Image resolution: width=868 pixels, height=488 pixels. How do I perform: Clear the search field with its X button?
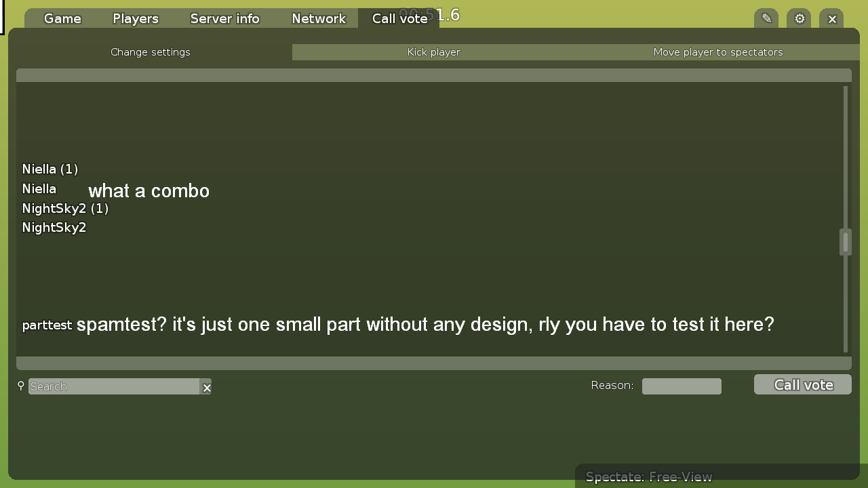coord(207,387)
